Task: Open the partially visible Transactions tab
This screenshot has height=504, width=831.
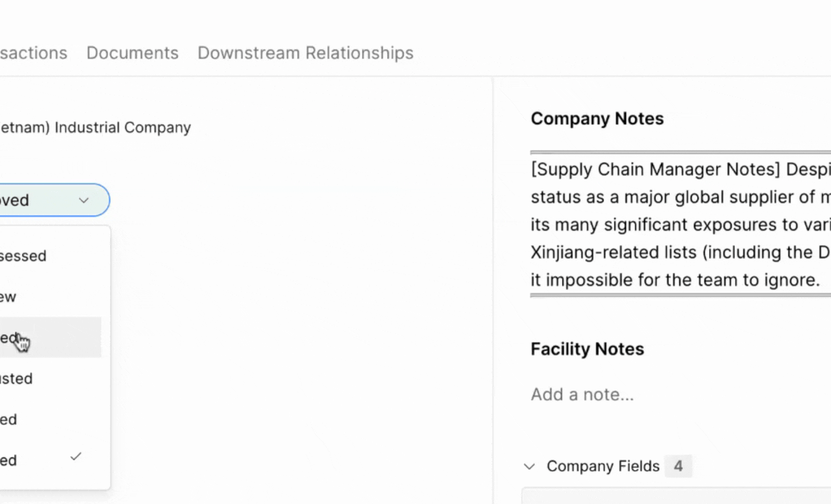Action: pyautogui.click(x=33, y=53)
